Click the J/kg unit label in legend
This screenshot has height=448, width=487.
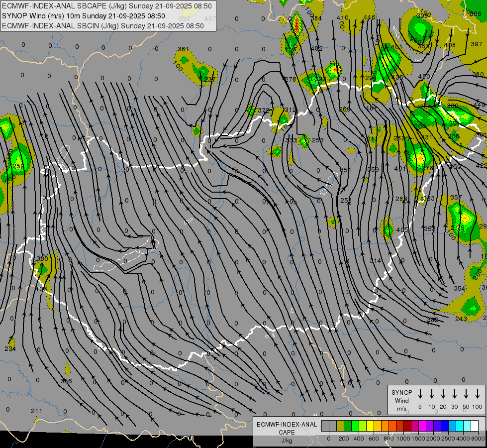pyautogui.click(x=287, y=441)
